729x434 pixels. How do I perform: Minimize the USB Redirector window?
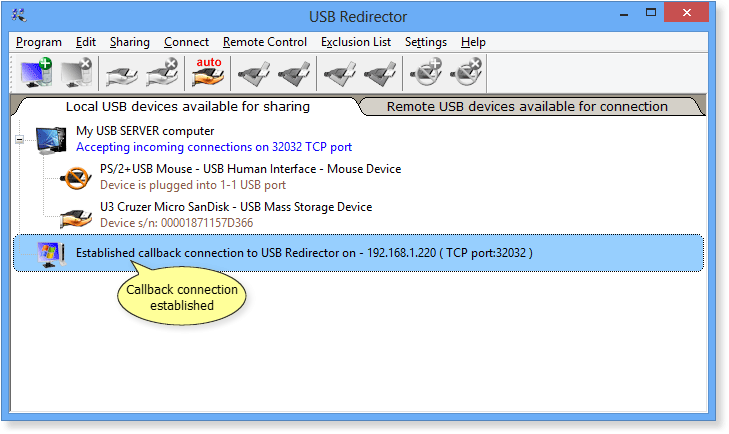click(x=624, y=13)
